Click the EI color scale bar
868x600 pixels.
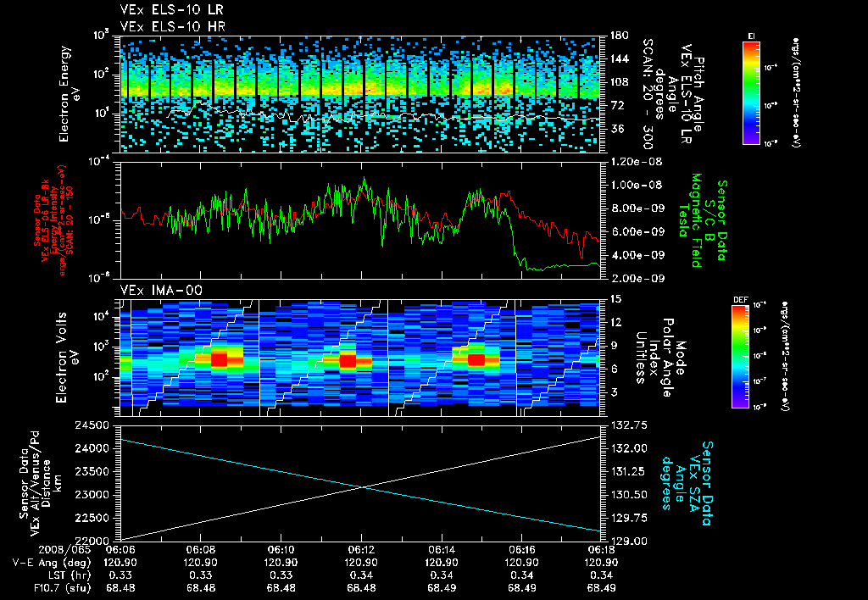point(751,92)
